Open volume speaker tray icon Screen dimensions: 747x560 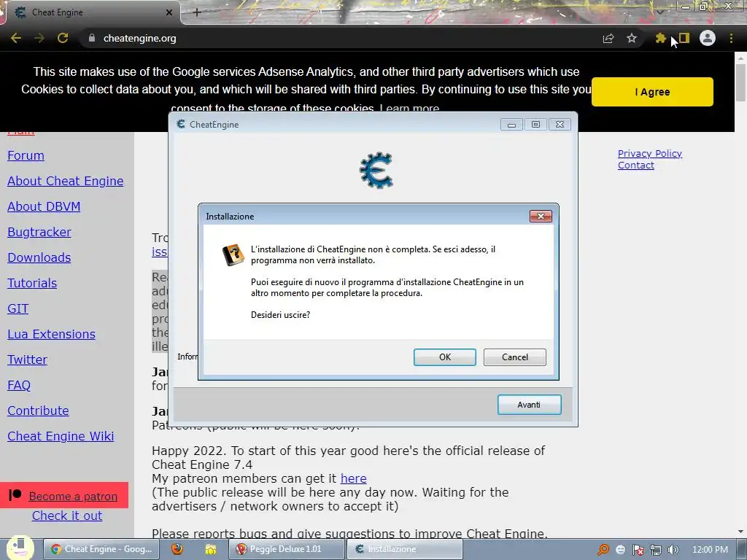click(673, 550)
